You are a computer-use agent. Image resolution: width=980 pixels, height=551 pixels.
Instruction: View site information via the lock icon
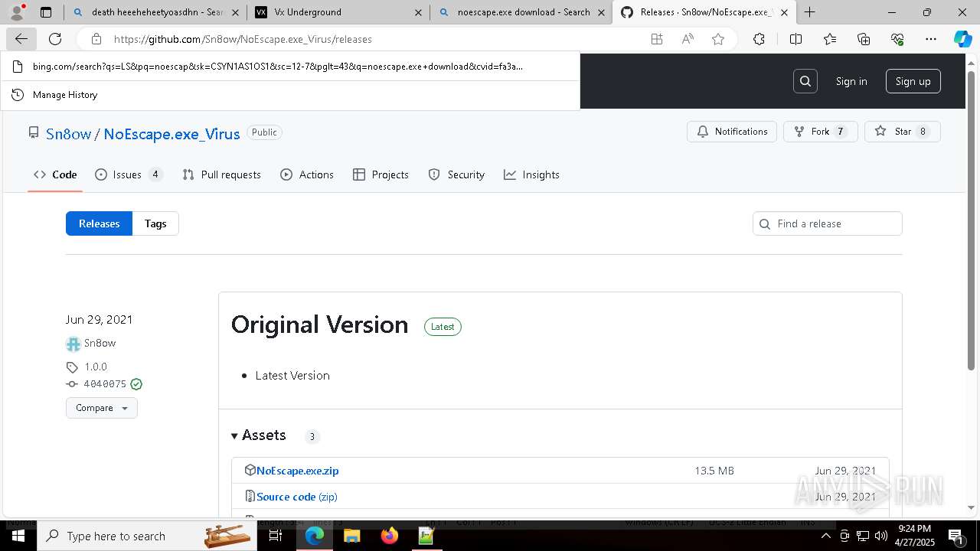96,39
